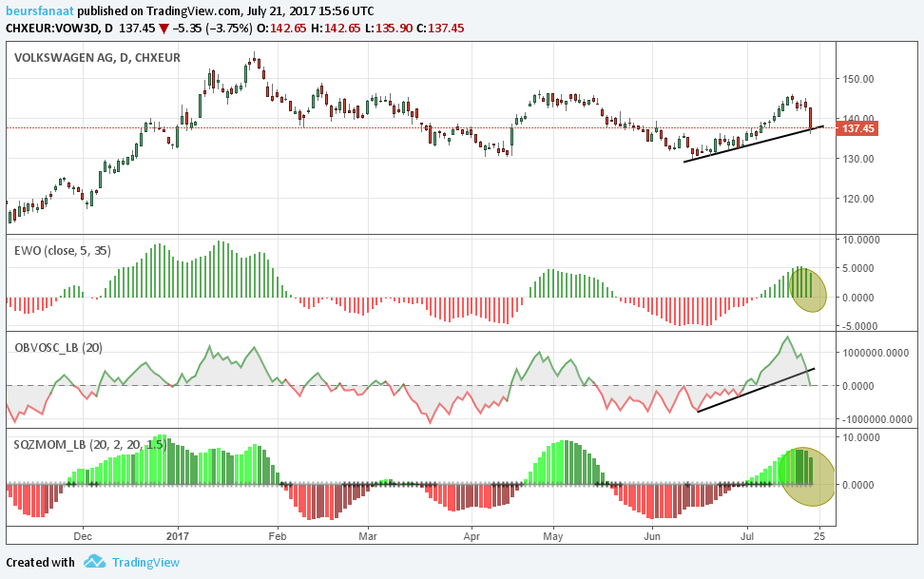Image resolution: width=924 pixels, height=579 pixels.
Task: Click the 150.00 price axis label
Action: (x=858, y=79)
